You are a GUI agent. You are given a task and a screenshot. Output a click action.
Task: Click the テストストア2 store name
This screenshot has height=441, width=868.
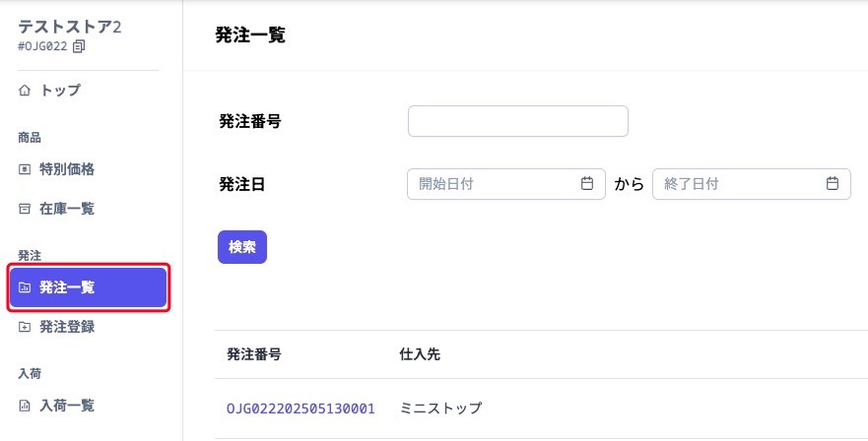tap(70, 27)
